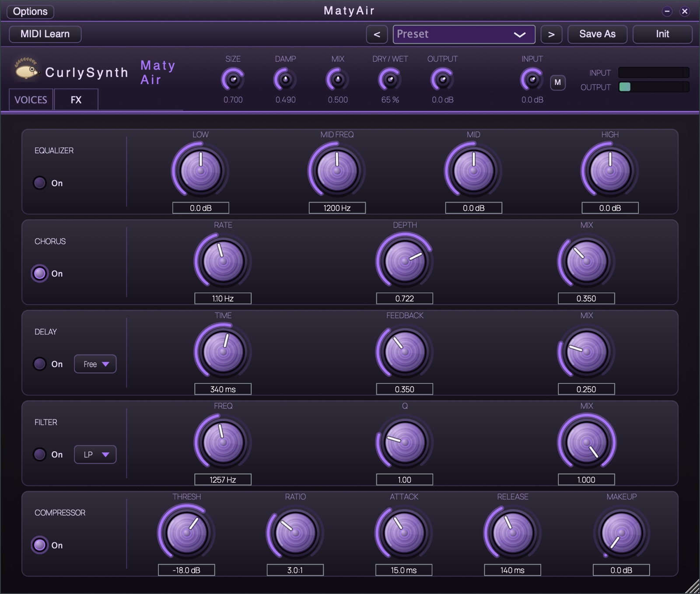The image size is (700, 594).
Task: Click the Delay TIME knob
Action: (x=223, y=352)
